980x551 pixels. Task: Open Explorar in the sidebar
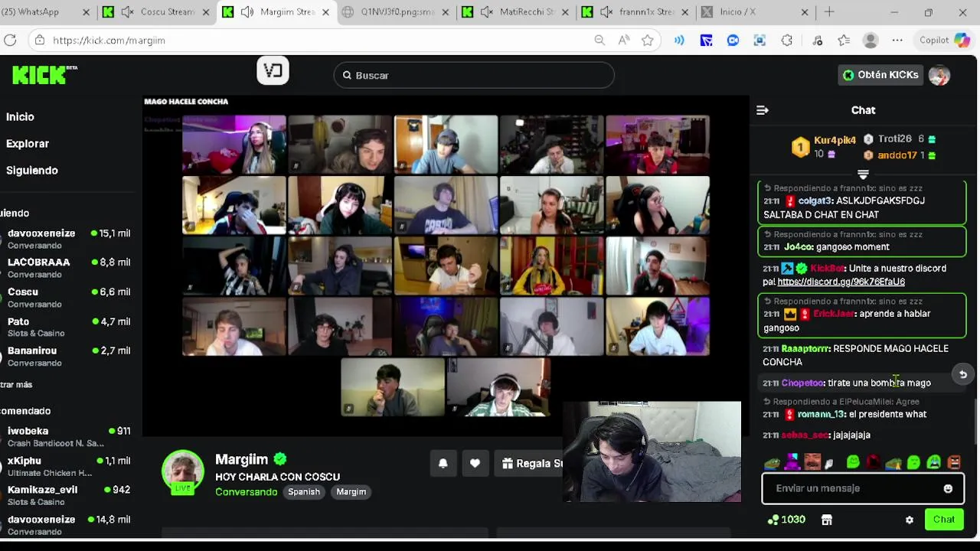point(28,144)
